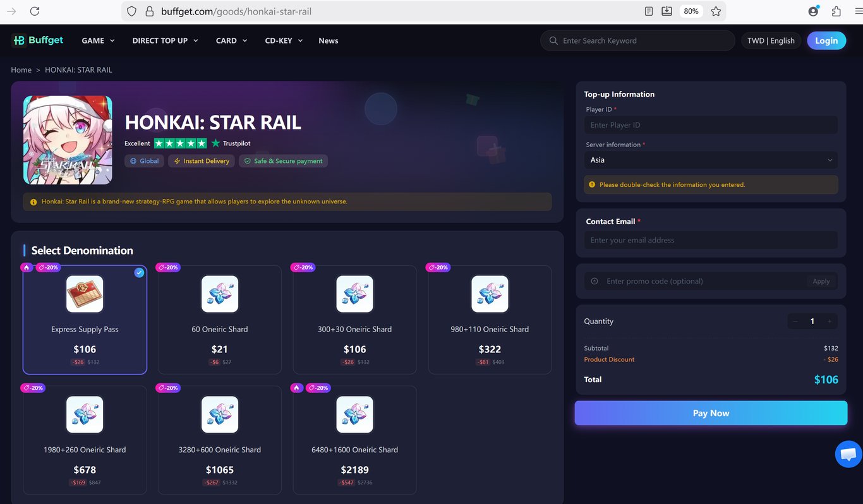
Task: Expand the CARD navigation menu
Action: [231, 40]
